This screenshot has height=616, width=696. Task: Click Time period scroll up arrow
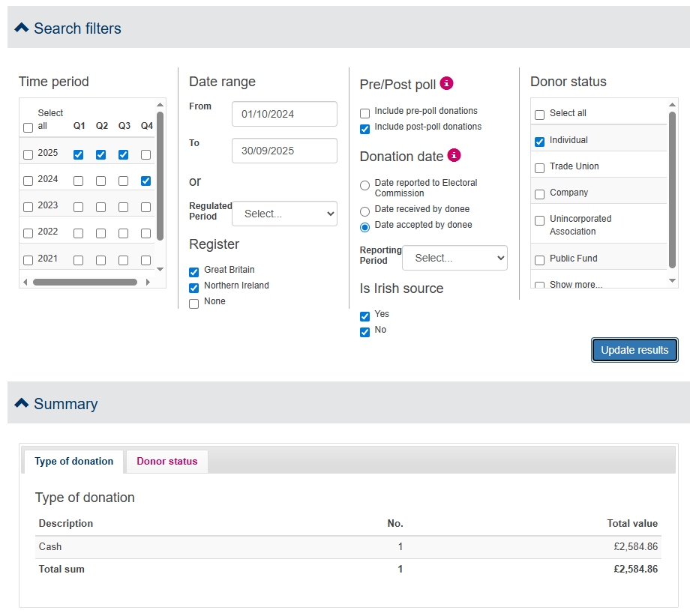click(x=160, y=105)
